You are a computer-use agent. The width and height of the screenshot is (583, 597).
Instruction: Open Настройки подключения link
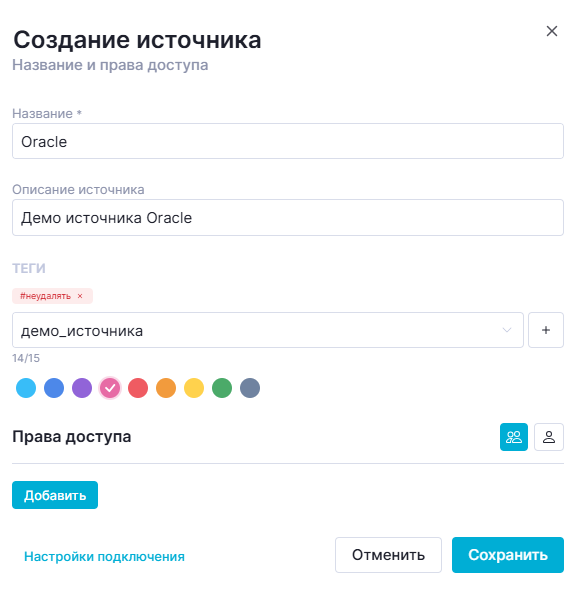point(104,557)
